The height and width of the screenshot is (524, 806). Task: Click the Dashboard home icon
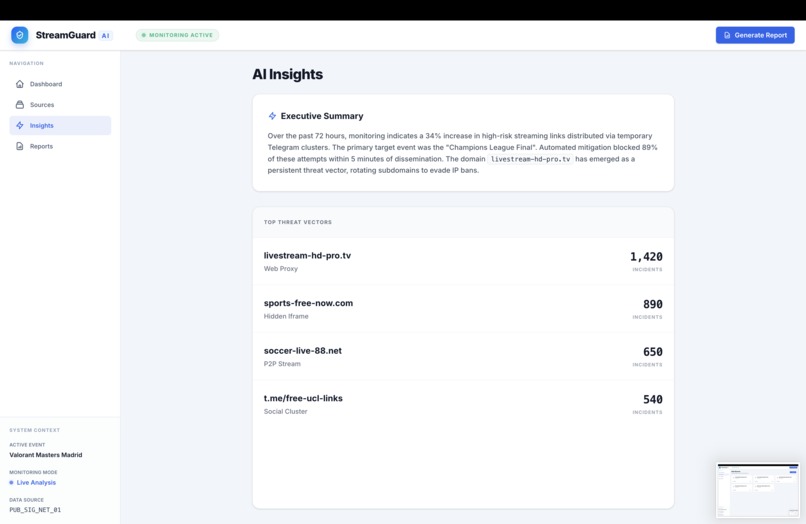pyautogui.click(x=20, y=84)
